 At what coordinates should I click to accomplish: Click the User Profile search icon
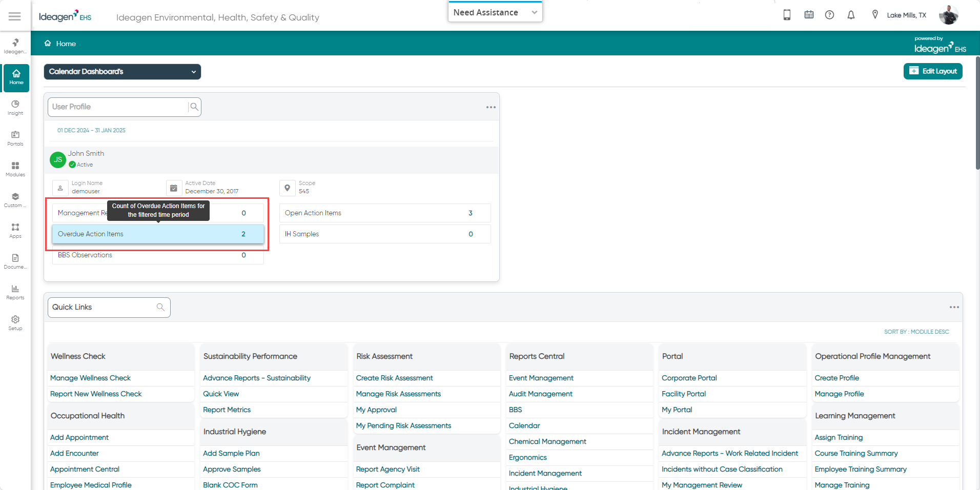pos(194,107)
